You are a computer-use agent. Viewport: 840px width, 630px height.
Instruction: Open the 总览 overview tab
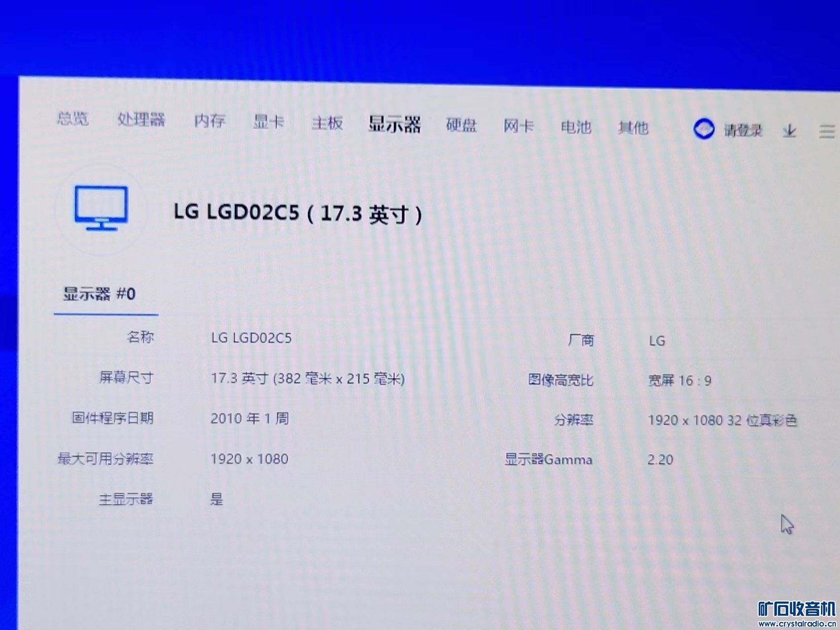(x=73, y=118)
